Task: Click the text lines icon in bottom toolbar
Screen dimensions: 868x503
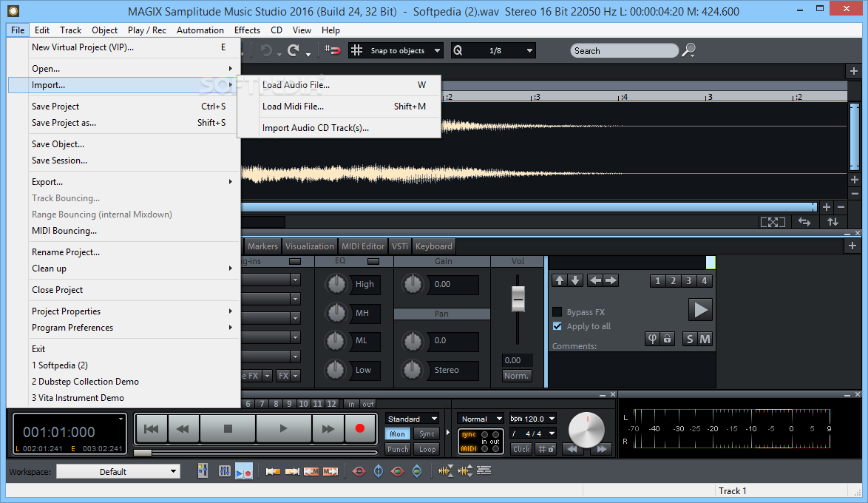Action: 484,471
